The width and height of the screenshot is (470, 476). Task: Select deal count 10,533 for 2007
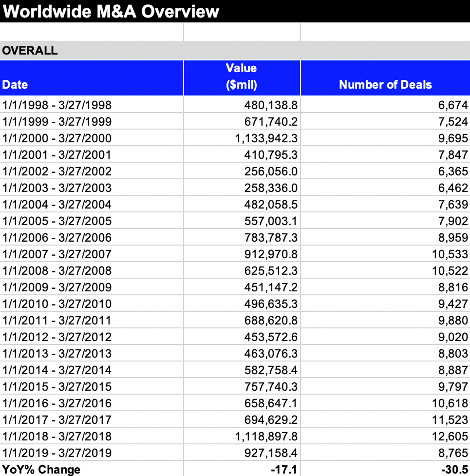pyautogui.click(x=450, y=254)
